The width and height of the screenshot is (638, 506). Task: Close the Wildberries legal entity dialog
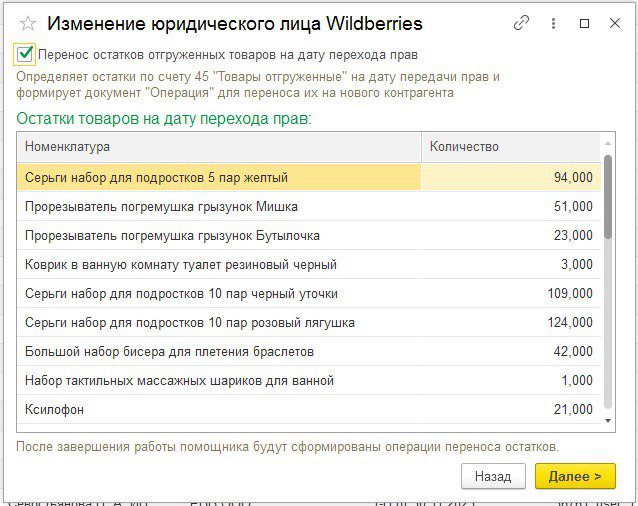coord(615,23)
